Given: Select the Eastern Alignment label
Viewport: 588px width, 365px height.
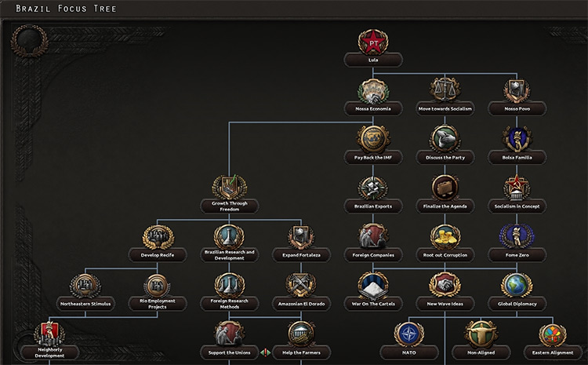Looking at the screenshot, I should point(554,352).
